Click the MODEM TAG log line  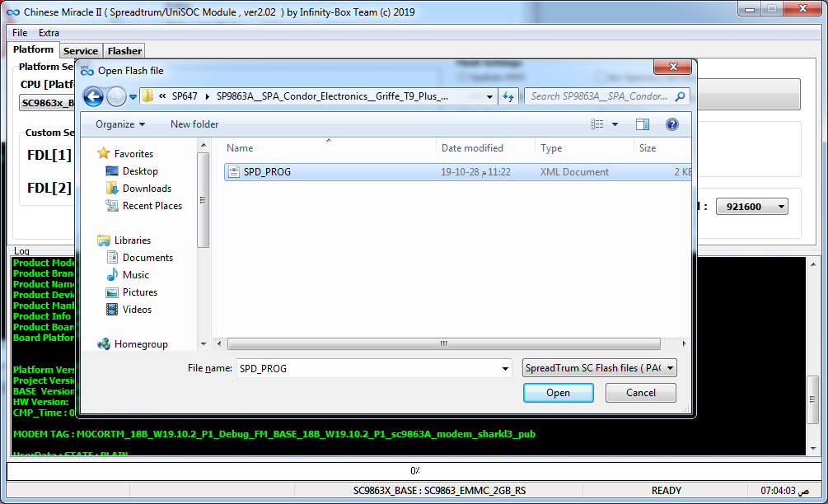tap(274, 434)
